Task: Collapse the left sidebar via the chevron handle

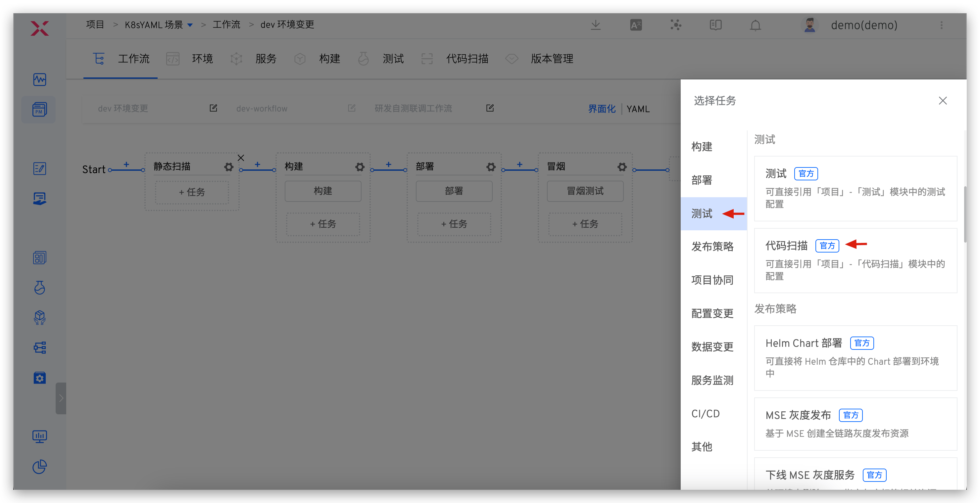Action: pos(61,398)
